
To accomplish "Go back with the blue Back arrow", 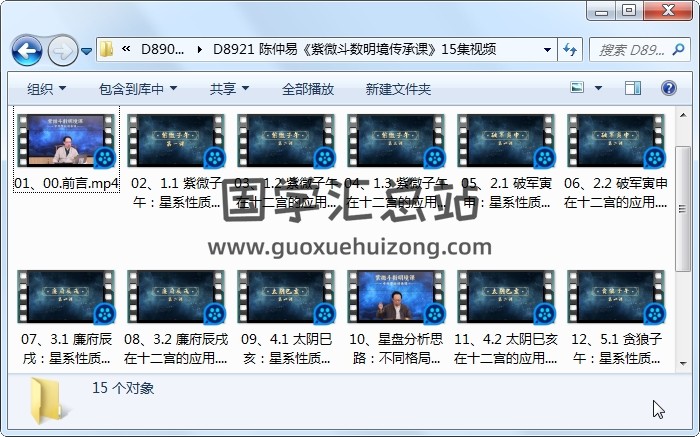I will [x=27, y=50].
